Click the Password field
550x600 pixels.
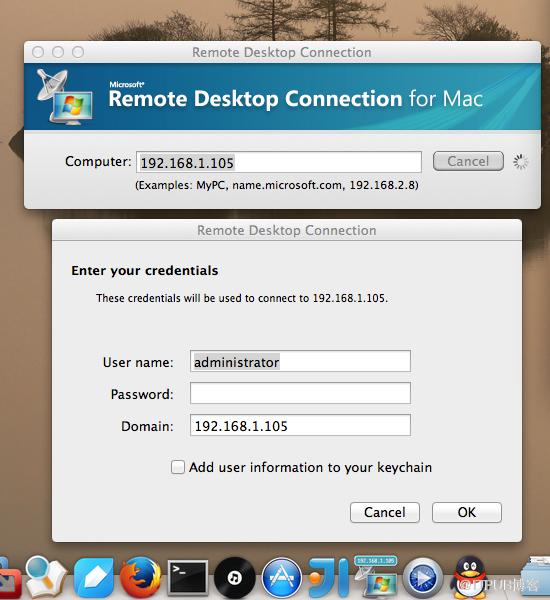pos(300,393)
